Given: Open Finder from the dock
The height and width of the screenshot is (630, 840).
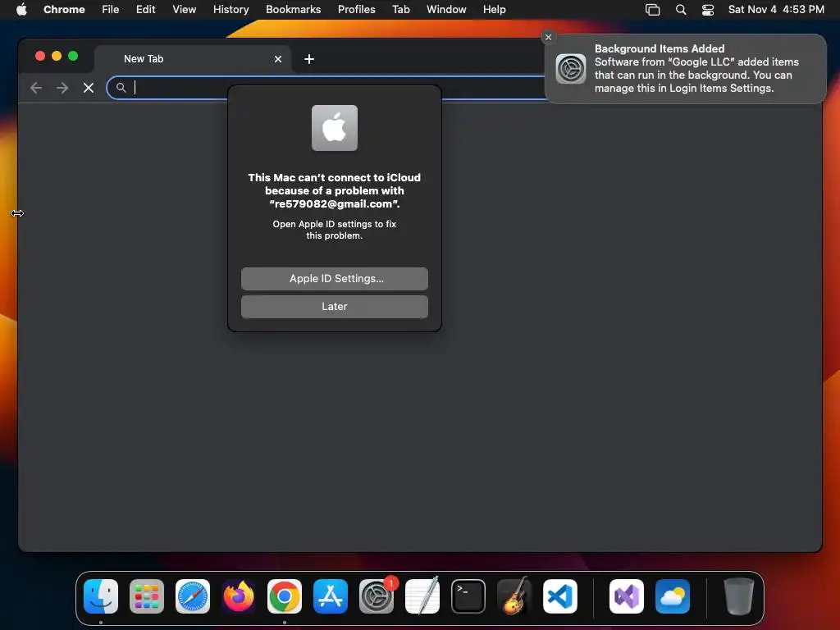Looking at the screenshot, I should point(101,596).
